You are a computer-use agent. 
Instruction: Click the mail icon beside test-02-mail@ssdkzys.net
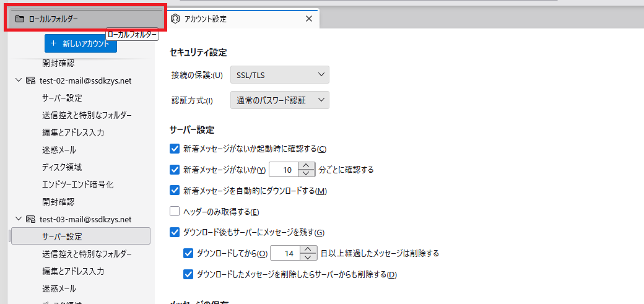30,80
